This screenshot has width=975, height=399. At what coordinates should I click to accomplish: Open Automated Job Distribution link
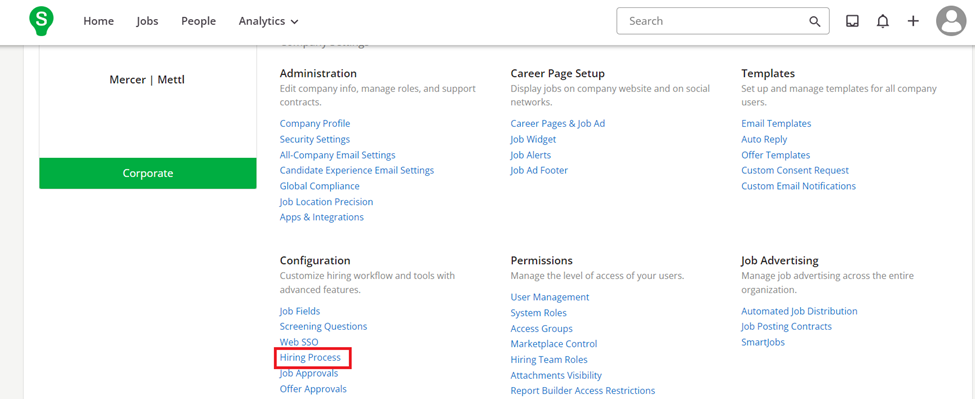click(799, 311)
